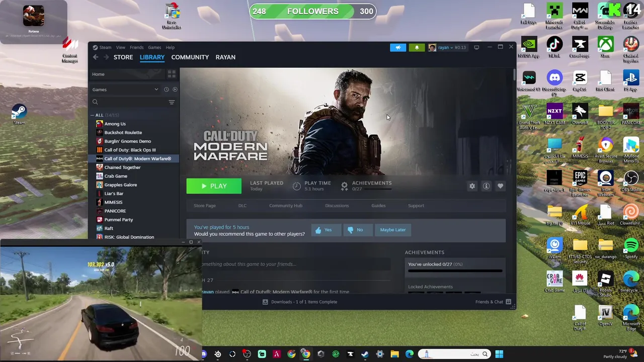Open File Explorer from the taskbar

pyautogui.click(x=394, y=354)
